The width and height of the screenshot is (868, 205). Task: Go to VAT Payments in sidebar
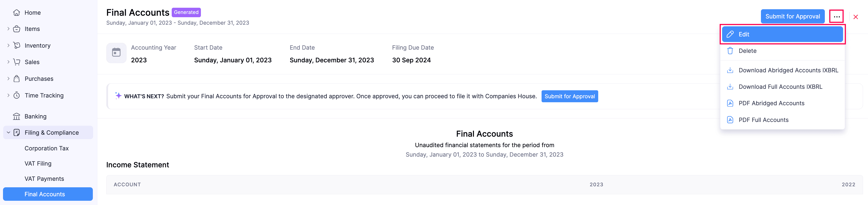(44, 179)
